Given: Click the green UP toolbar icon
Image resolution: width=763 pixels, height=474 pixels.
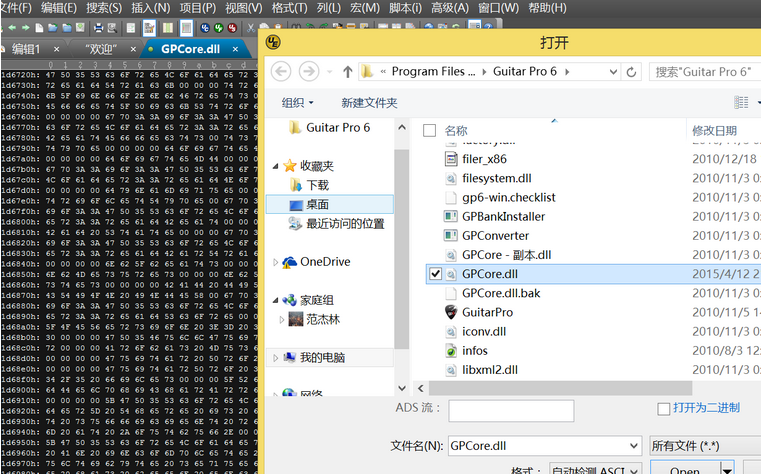Looking at the screenshot, I should (x=218, y=28).
